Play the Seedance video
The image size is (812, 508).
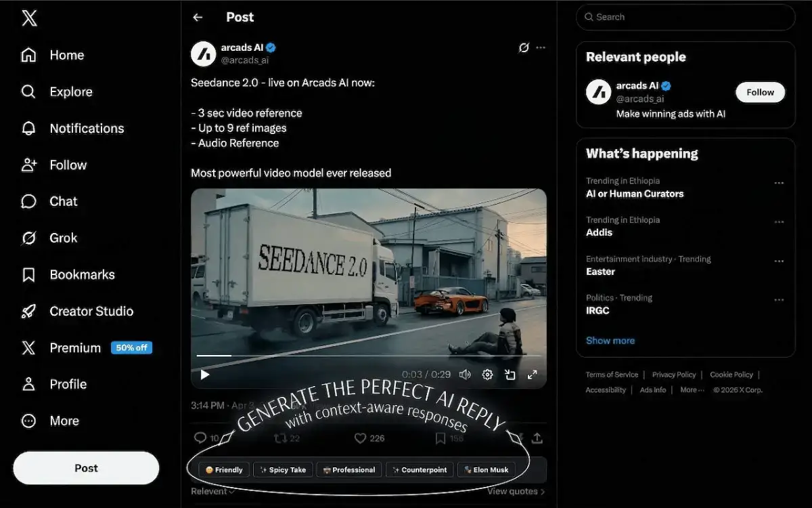click(x=205, y=375)
